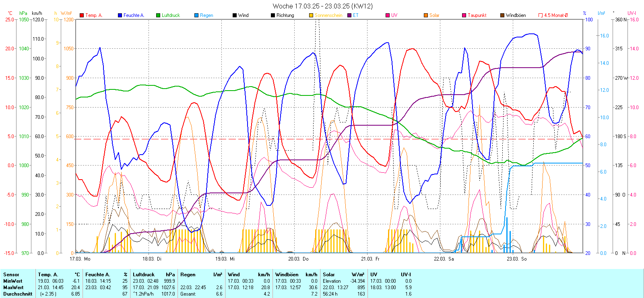644x298 pixels.
Task: Click the purple ET legend marker
Action: click(x=349, y=15)
